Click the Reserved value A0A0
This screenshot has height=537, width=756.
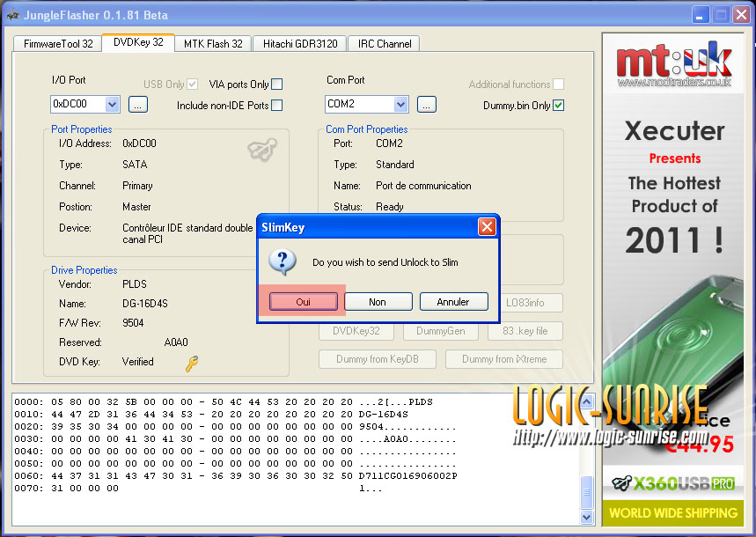click(176, 342)
